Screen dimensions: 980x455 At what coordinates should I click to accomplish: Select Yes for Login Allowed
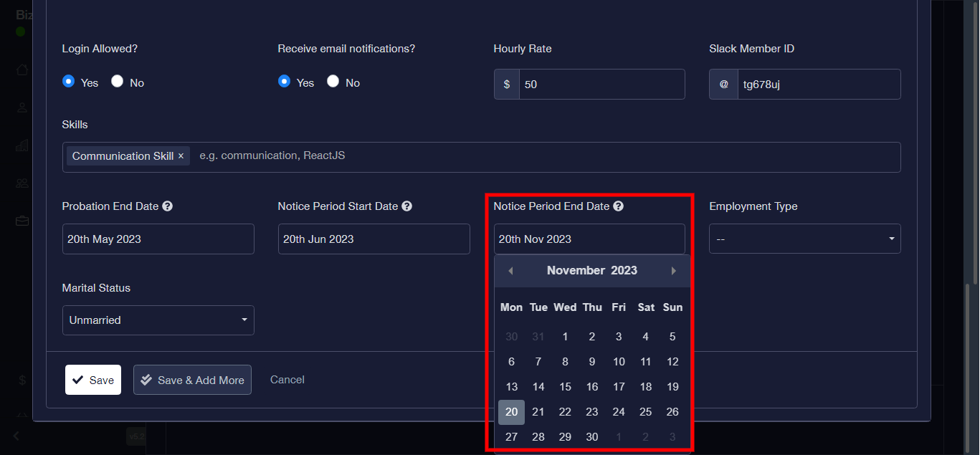pyautogui.click(x=69, y=82)
